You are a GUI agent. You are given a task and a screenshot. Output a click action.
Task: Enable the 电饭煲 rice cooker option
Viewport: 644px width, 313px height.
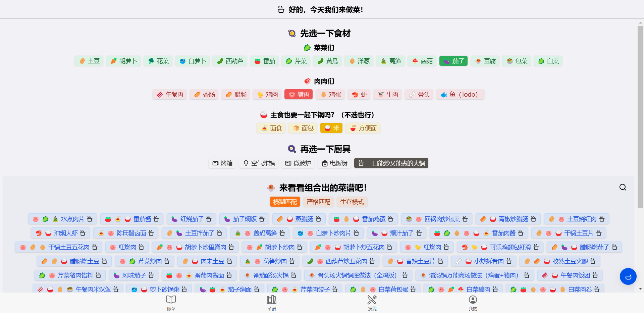pyautogui.click(x=334, y=163)
